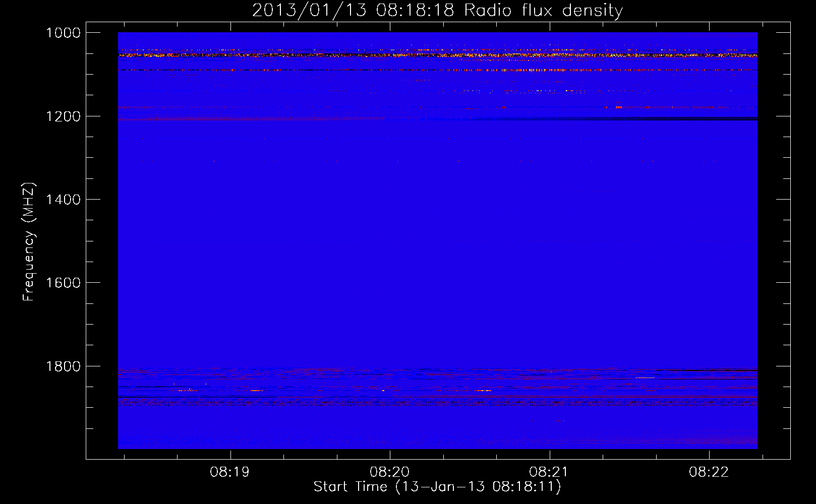Click the plot title "2013/01/13 08:18:18 Radio flux density"

(x=437, y=10)
